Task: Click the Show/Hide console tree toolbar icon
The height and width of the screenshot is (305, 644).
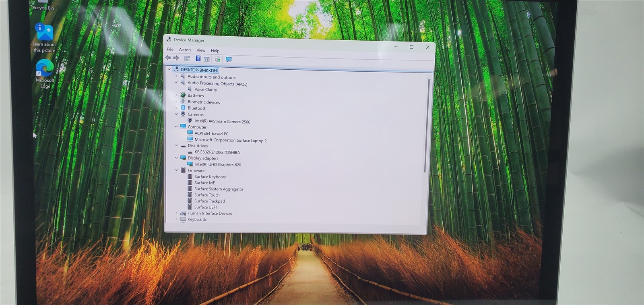Action: [x=187, y=58]
